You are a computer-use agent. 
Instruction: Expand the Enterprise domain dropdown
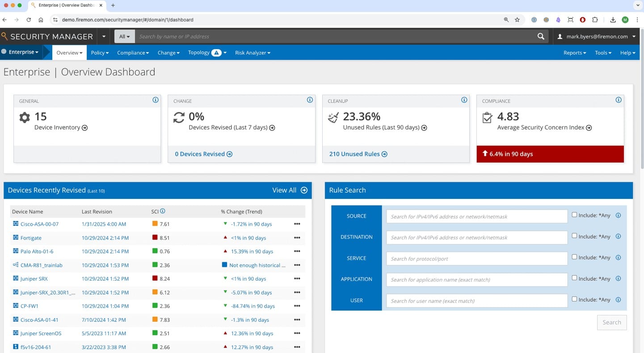(21, 52)
